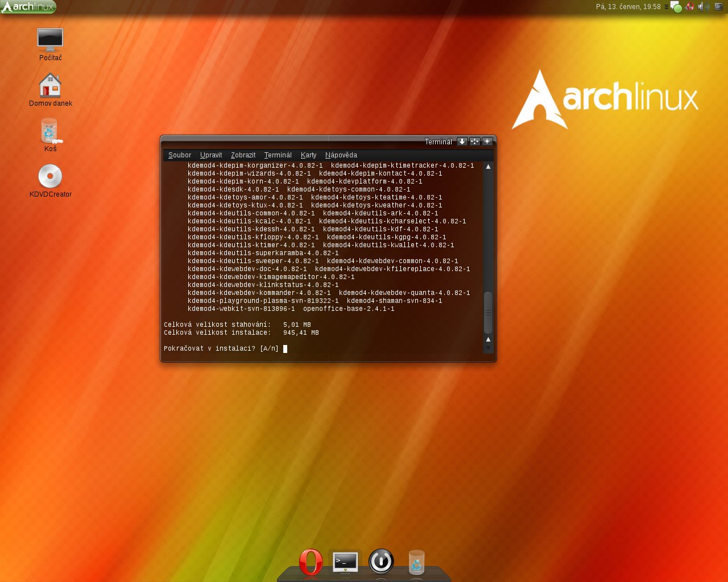Viewport: 728px width, 582px height.
Task: Click 'kdemod4-kdepim-ktimetracker-4.0.82-1' text
Action: [x=402, y=166]
